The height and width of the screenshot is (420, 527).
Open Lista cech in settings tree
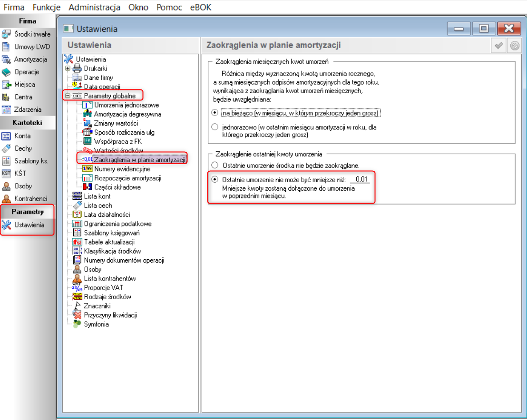[x=98, y=205]
